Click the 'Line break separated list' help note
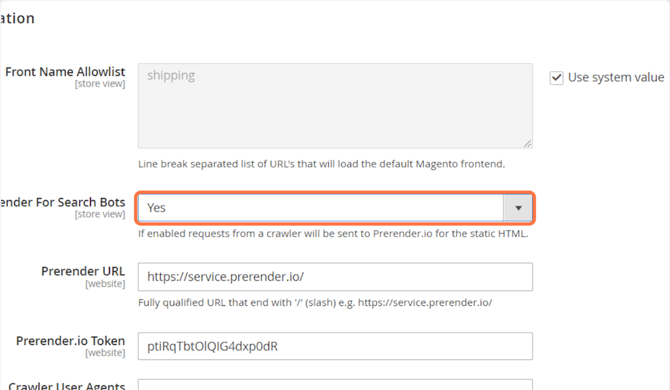 coord(321,164)
